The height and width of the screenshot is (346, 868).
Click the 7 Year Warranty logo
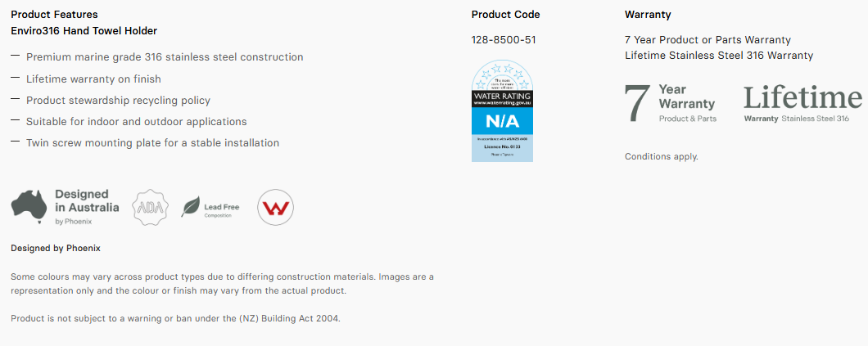670,103
